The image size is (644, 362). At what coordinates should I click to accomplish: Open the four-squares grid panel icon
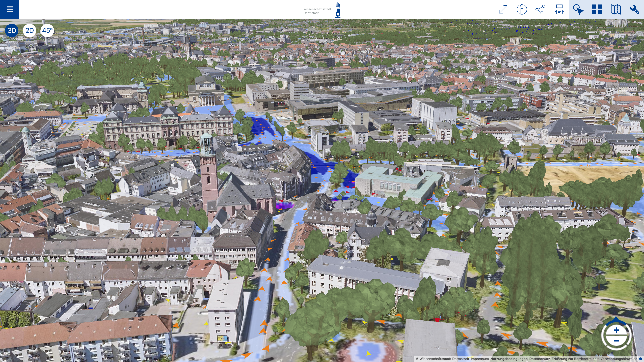pyautogui.click(x=597, y=10)
